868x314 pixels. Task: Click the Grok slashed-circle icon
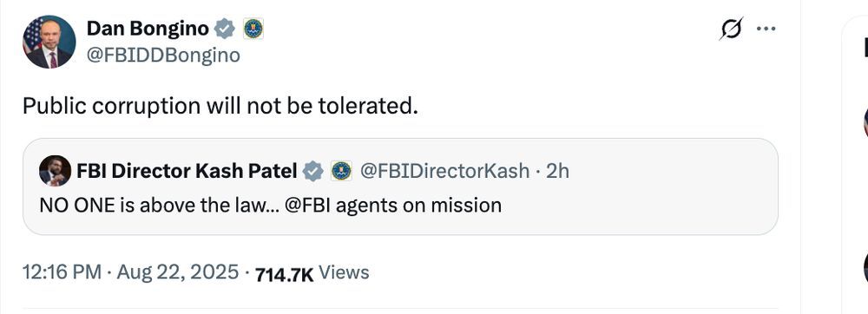731,29
